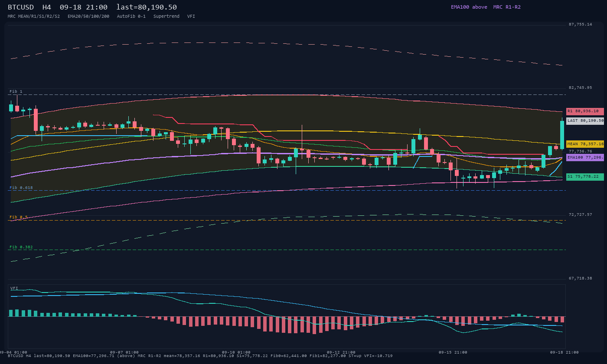Select the LAST 80,190.50 price tag
Viewport: 607px width, 364px height.
click(x=585, y=121)
